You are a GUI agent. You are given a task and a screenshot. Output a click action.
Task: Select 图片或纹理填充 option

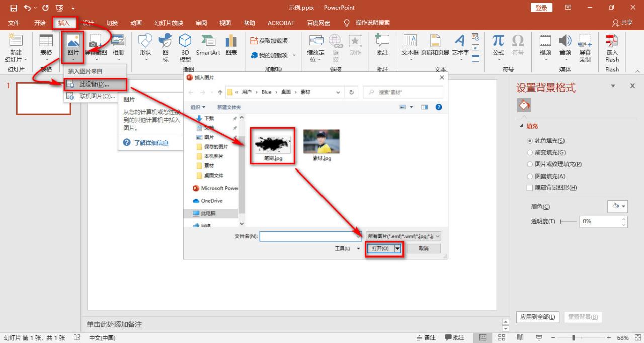530,164
